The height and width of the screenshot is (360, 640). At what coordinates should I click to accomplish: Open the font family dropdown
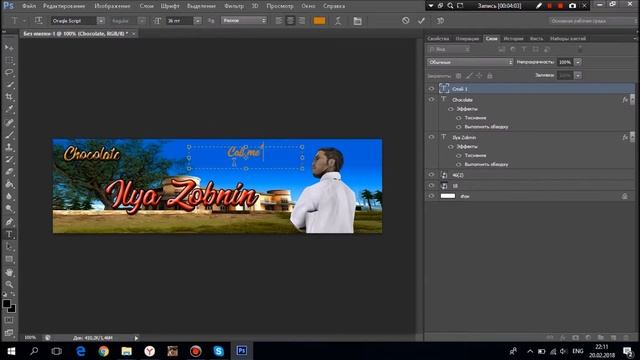101,21
